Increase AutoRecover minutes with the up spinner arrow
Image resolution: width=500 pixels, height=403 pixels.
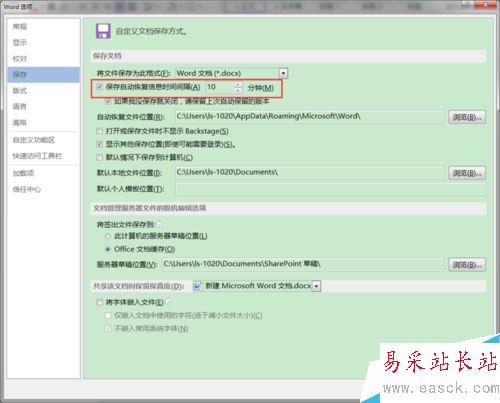(x=238, y=84)
